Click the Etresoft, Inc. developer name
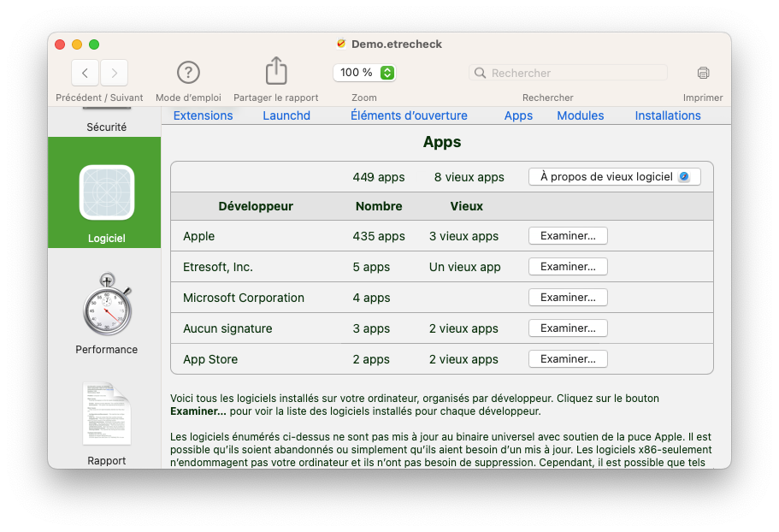 (218, 267)
